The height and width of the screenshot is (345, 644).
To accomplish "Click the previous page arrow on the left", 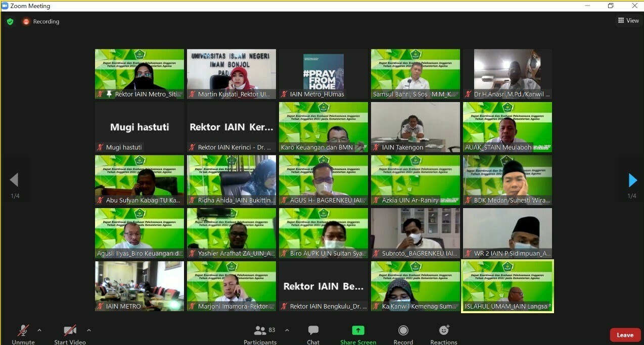I will 15,180.
